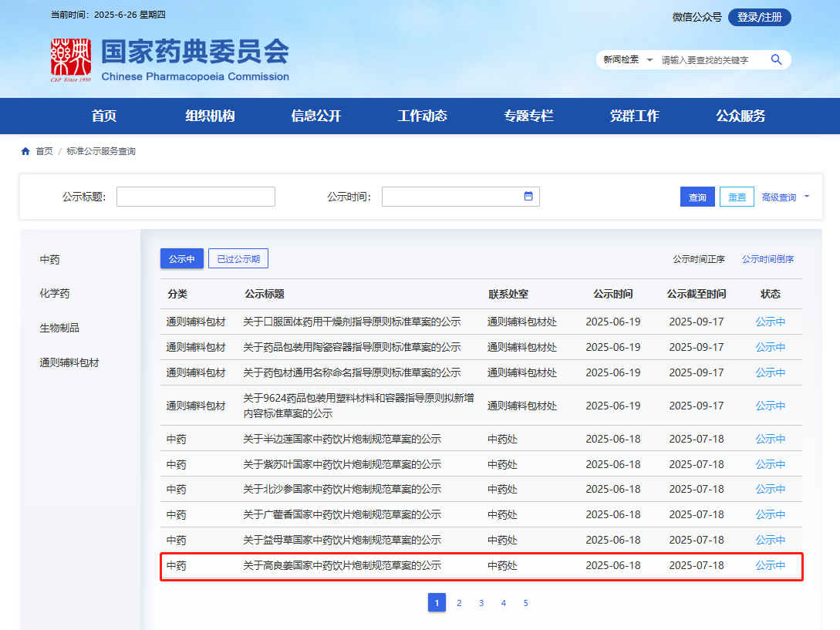Open the 信息公开 menu

(x=315, y=116)
